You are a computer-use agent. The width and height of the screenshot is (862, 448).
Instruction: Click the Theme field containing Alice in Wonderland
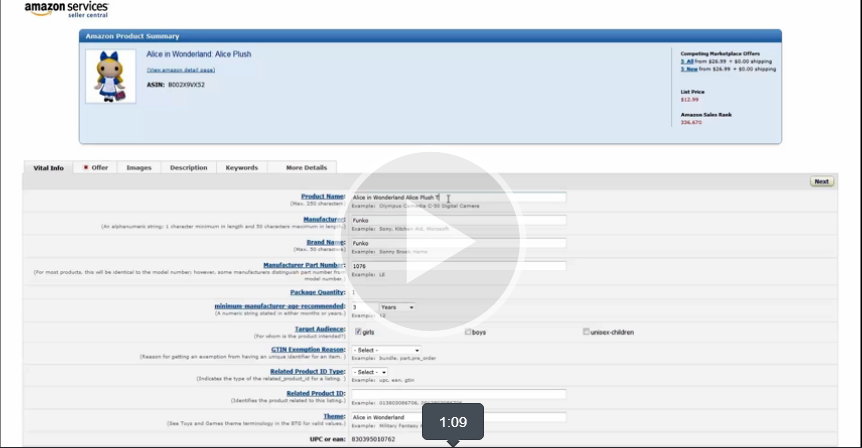tap(458, 417)
